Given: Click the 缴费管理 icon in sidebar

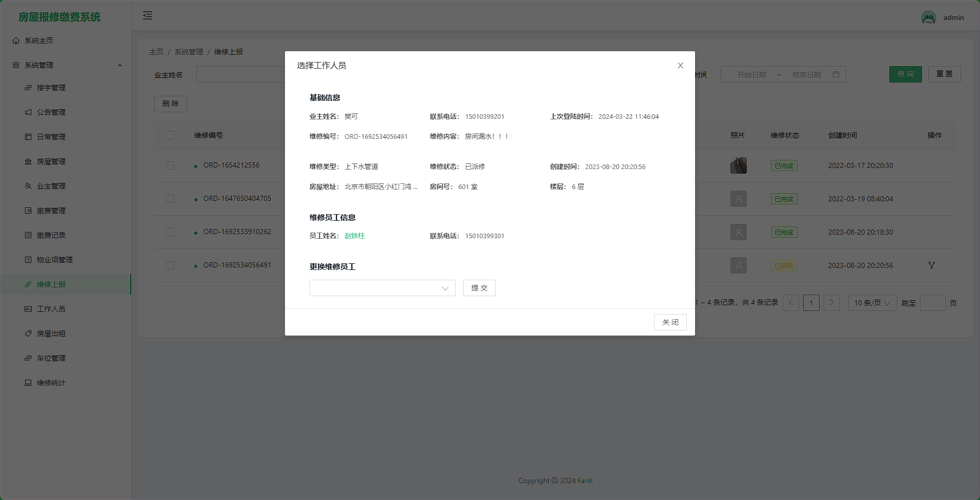Looking at the screenshot, I should pyautogui.click(x=28, y=211).
